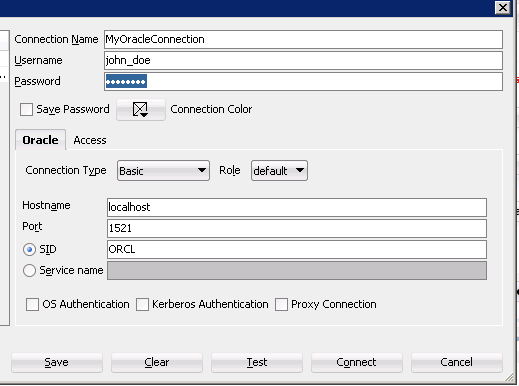Test the connection with Test button

257,362
